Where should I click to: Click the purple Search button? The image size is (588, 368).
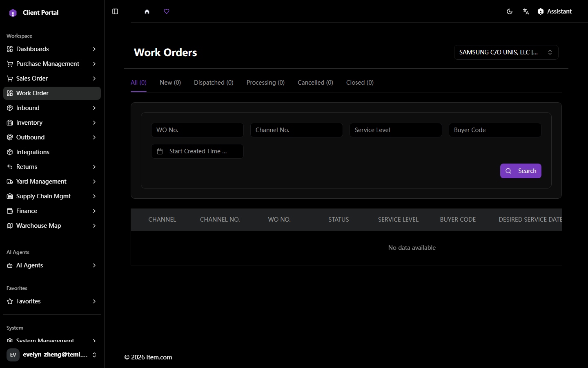click(x=521, y=171)
